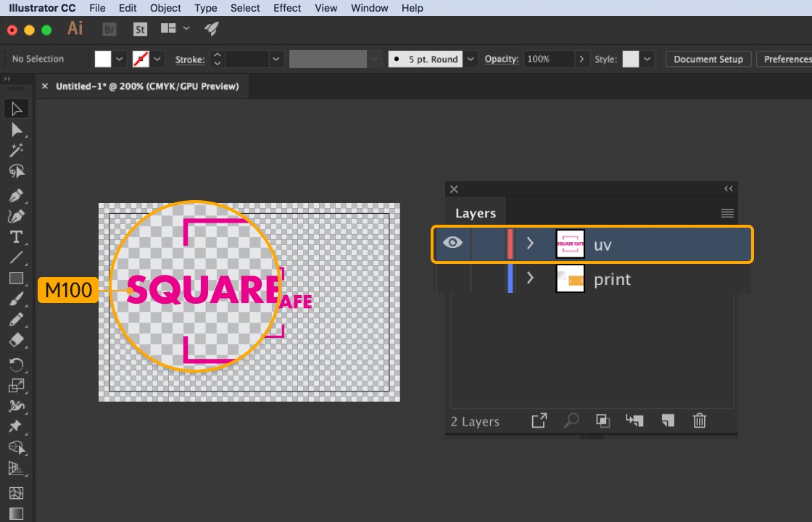The image size is (812, 522).
Task: Choose the Direct Selection tool
Action: pyautogui.click(x=16, y=130)
